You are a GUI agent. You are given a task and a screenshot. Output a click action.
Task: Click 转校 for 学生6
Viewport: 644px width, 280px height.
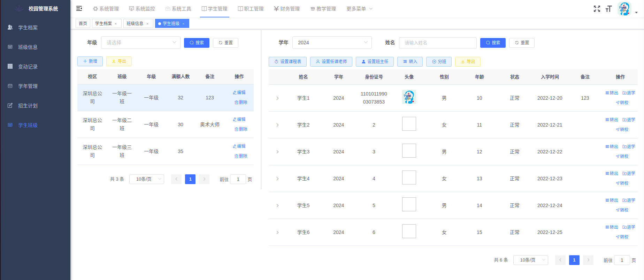point(622,237)
